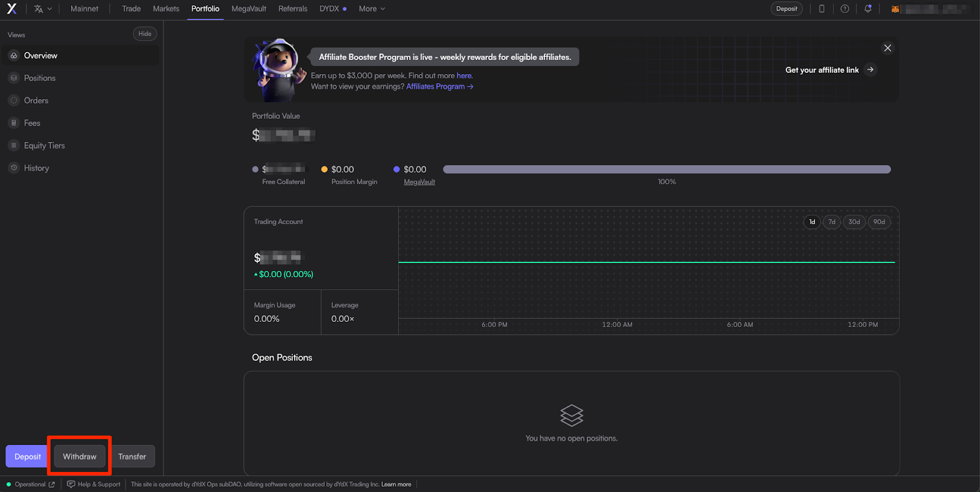The image size is (980, 492).
Task: Expand the More menu
Action: click(x=372, y=9)
